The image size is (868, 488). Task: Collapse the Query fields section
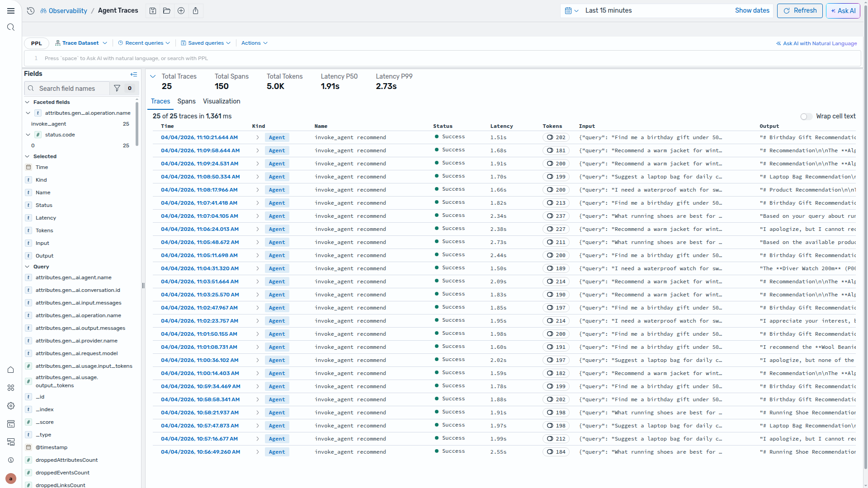tap(27, 267)
